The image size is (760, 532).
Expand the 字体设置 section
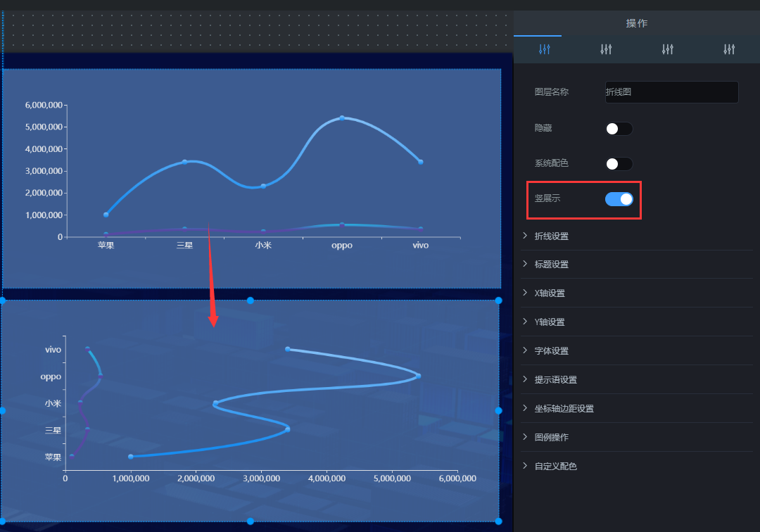pos(636,350)
